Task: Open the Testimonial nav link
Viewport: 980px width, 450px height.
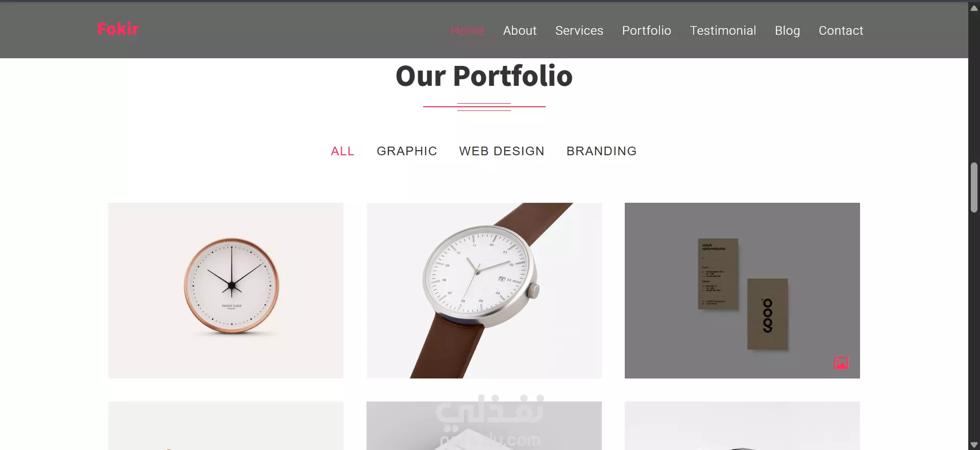Action: tap(723, 31)
